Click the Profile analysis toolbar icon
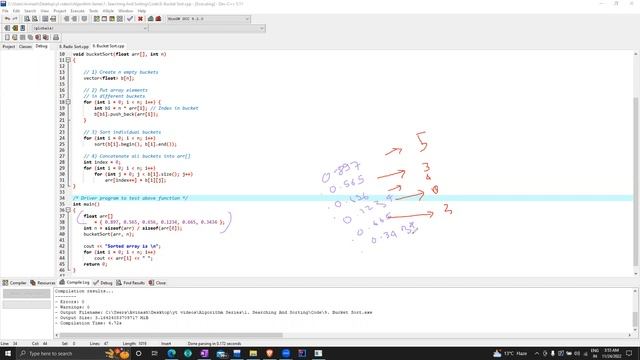Image resolution: width=640 pixels, height=360 pixels. 151,19
